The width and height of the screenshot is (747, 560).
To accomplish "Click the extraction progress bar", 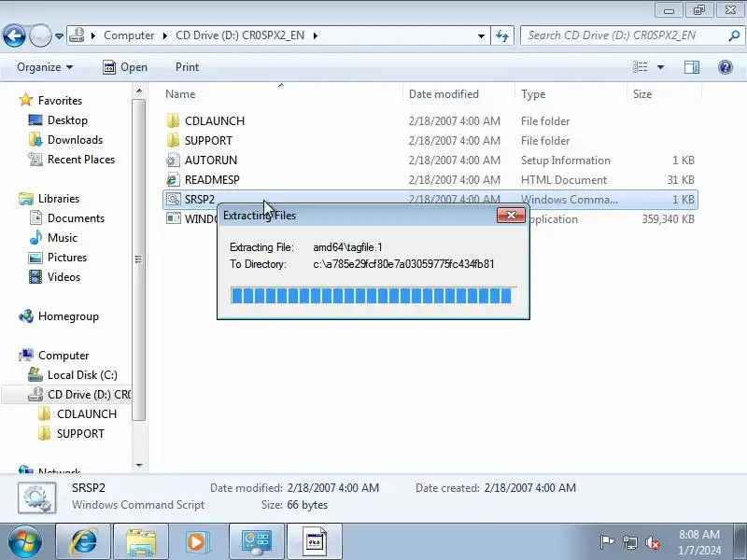I will (x=373, y=296).
